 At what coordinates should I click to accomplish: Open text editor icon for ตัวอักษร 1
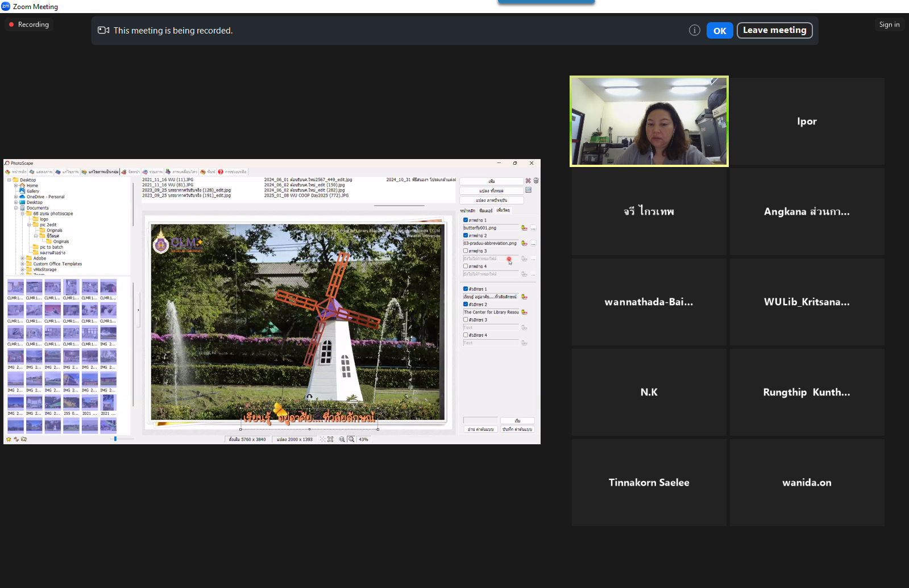click(x=524, y=297)
